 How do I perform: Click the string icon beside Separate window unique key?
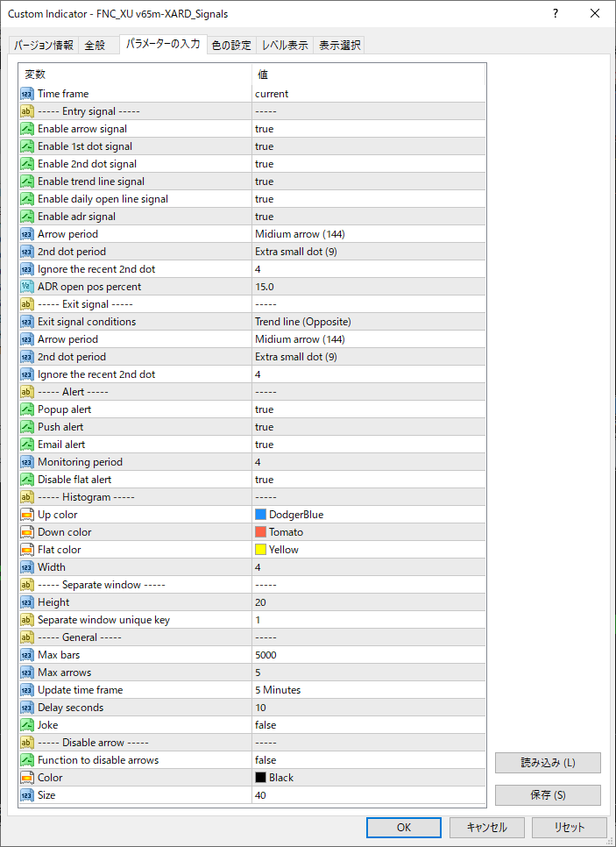pyautogui.click(x=26, y=620)
